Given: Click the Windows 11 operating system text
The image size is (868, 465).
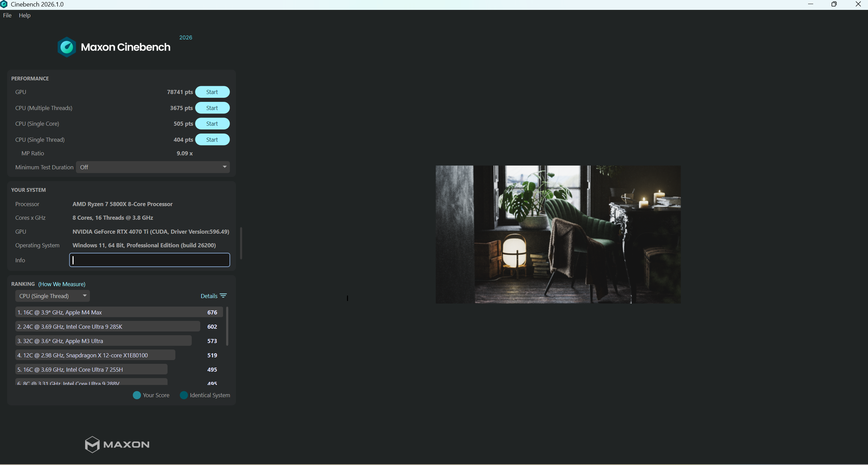Looking at the screenshot, I should click(x=144, y=245).
